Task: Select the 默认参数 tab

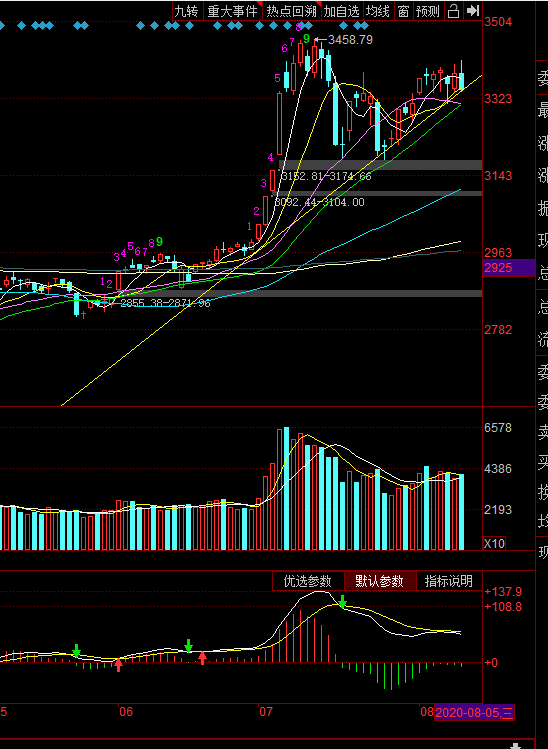Action: coord(380,581)
